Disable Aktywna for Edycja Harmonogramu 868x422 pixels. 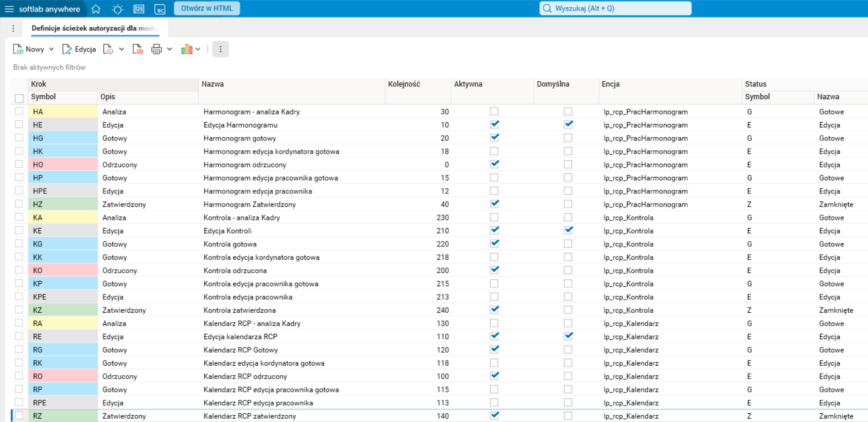tap(494, 124)
